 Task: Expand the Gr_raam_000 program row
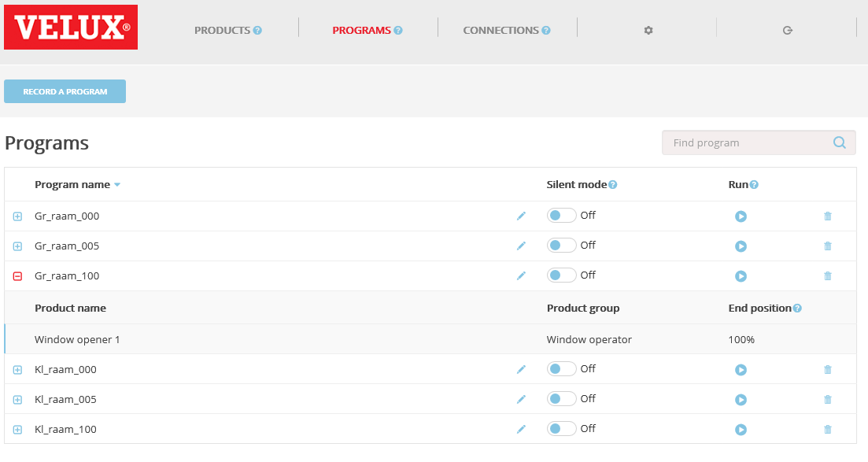click(18, 216)
